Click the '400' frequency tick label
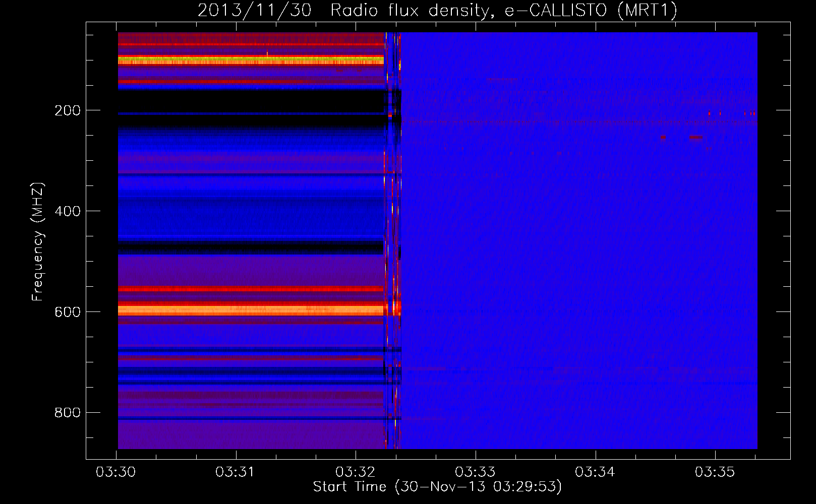Image resolution: width=816 pixels, height=504 pixels. [x=68, y=211]
